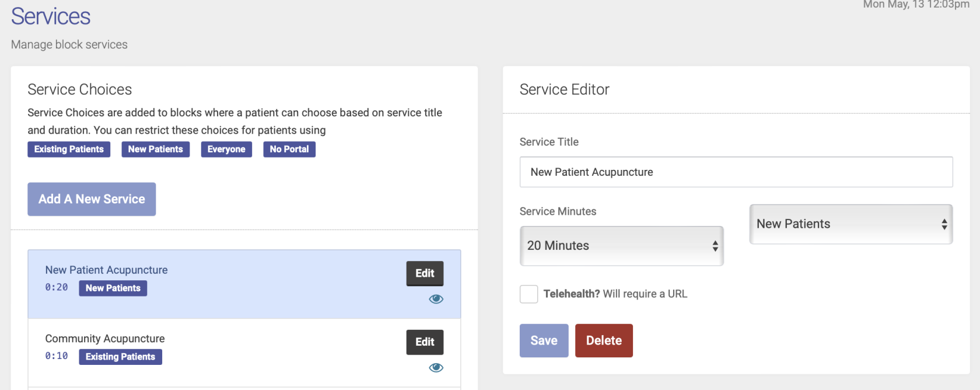Select the New Patient Acupuncture row title

(x=106, y=270)
